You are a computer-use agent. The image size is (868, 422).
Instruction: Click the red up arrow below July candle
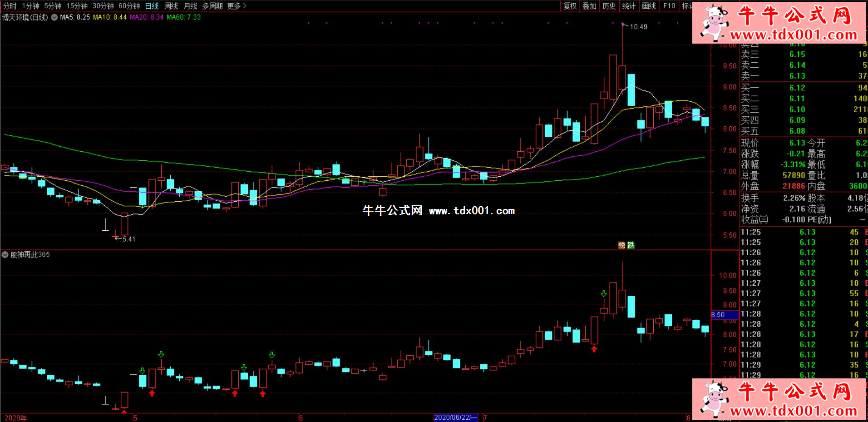point(594,349)
